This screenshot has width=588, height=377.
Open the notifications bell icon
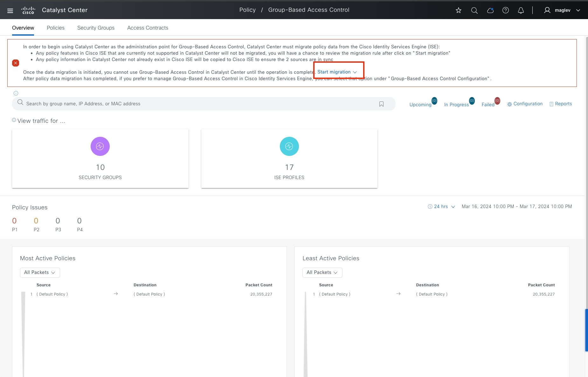coord(521,10)
